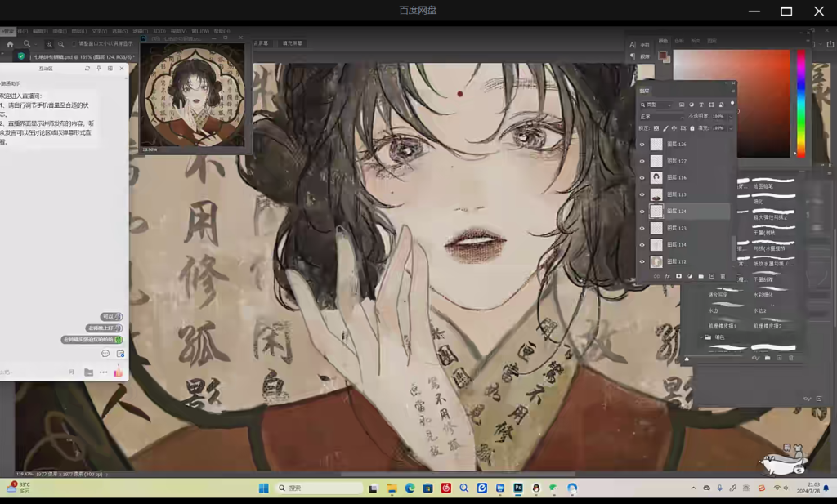Hide layer 图层 126 via eye icon

click(642, 144)
